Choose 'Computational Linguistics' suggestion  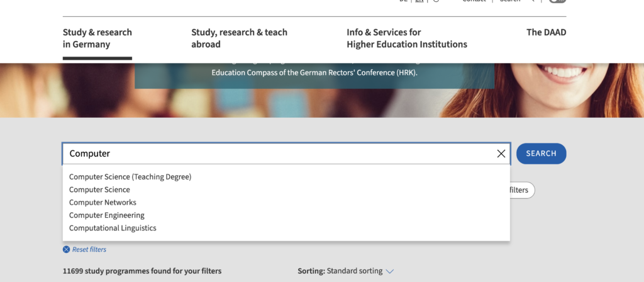(113, 228)
